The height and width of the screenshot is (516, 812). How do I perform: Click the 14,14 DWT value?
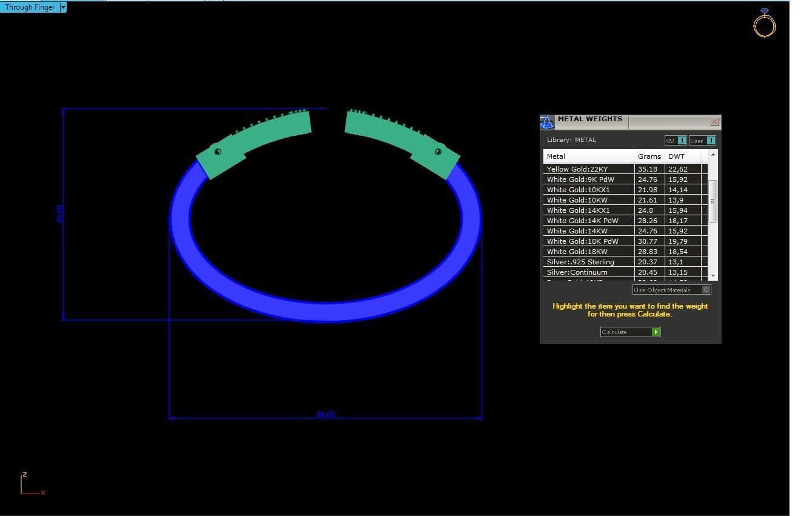pyautogui.click(x=678, y=190)
